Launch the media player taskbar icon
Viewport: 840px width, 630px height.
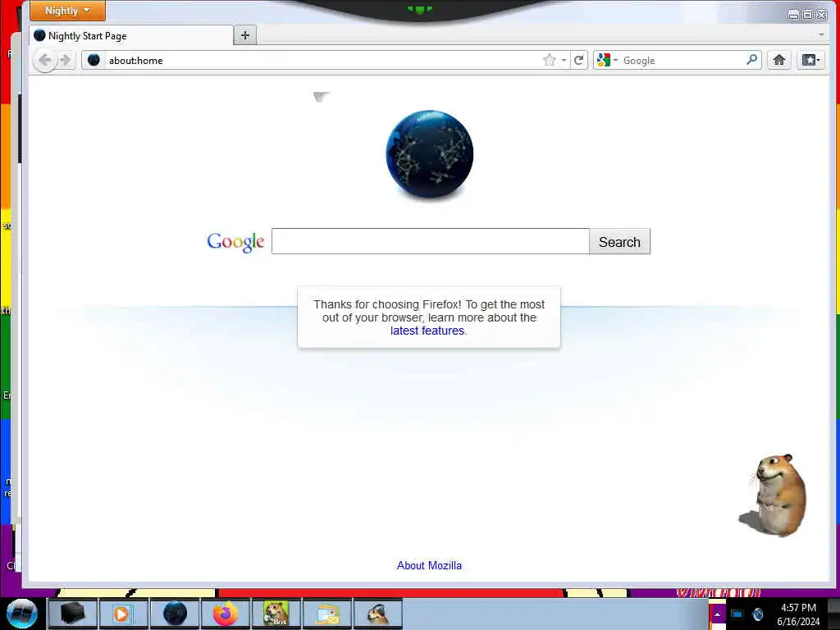[x=122, y=614]
